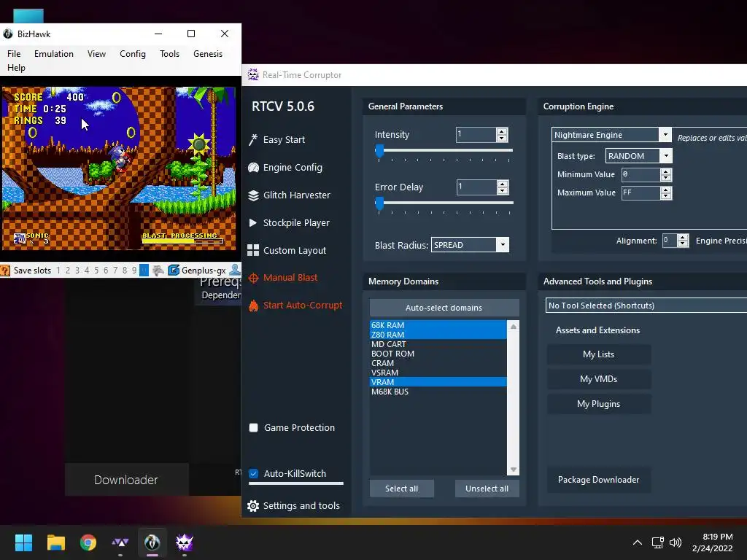Uncheck the Auto-KillSwitch checkbox
This screenshot has height=560, width=747.
(x=253, y=473)
